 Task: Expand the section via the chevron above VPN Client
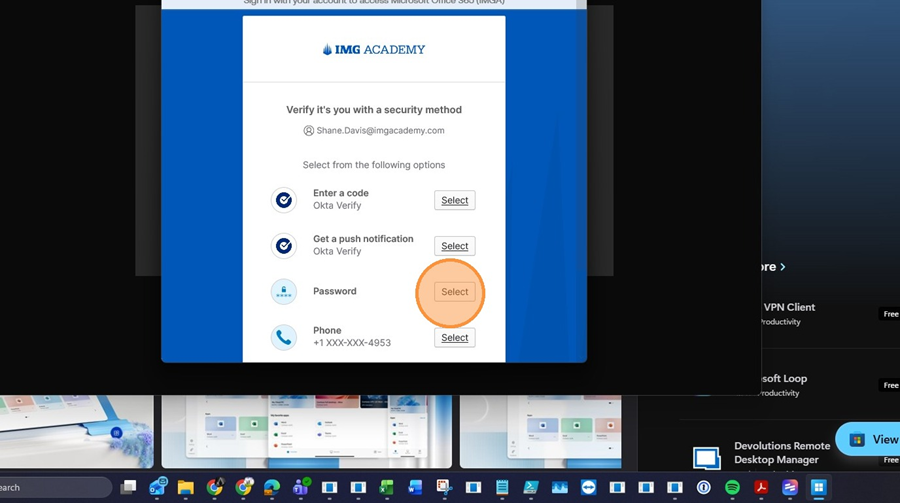[782, 267]
